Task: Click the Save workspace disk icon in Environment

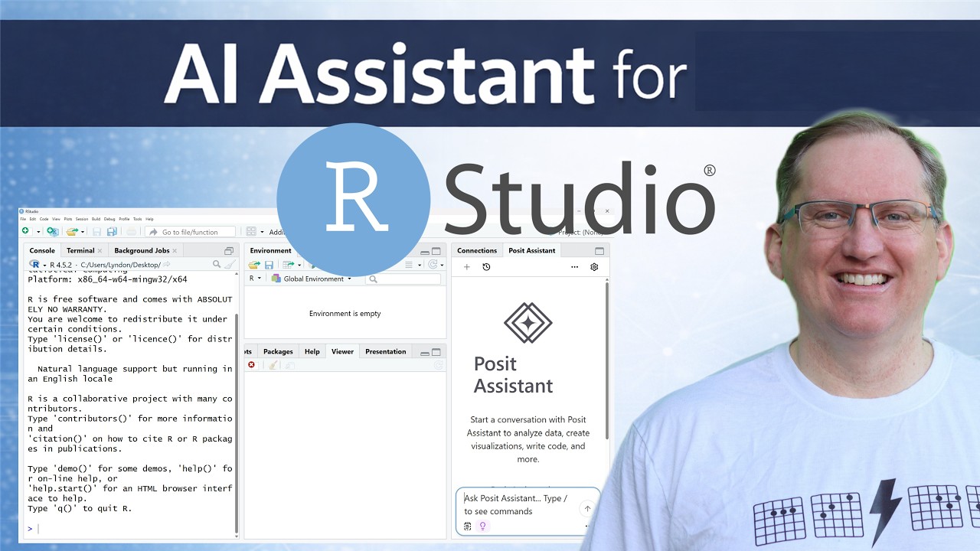Action: 269,265
